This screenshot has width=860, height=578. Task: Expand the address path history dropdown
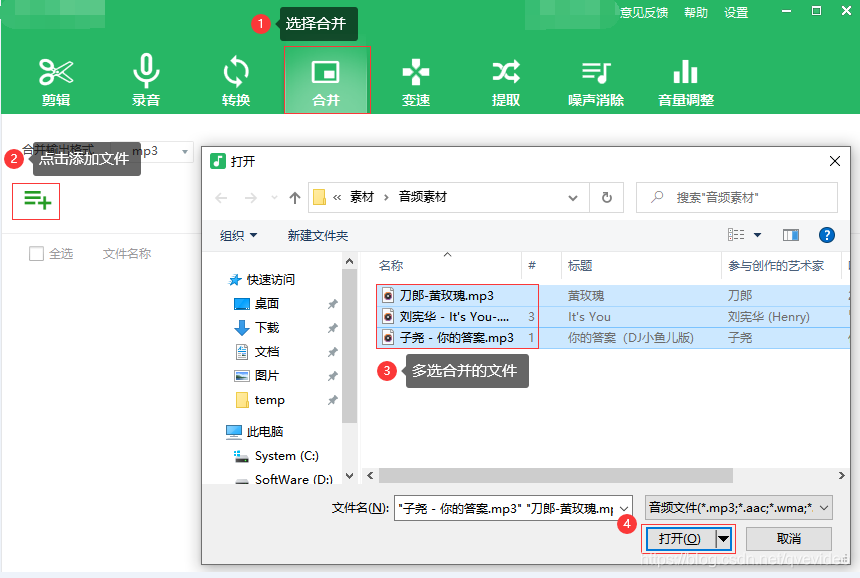pos(573,198)
